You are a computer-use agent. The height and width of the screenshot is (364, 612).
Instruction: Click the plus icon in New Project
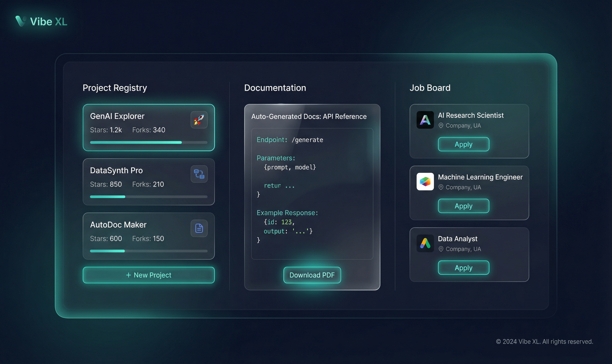point(128,275)
